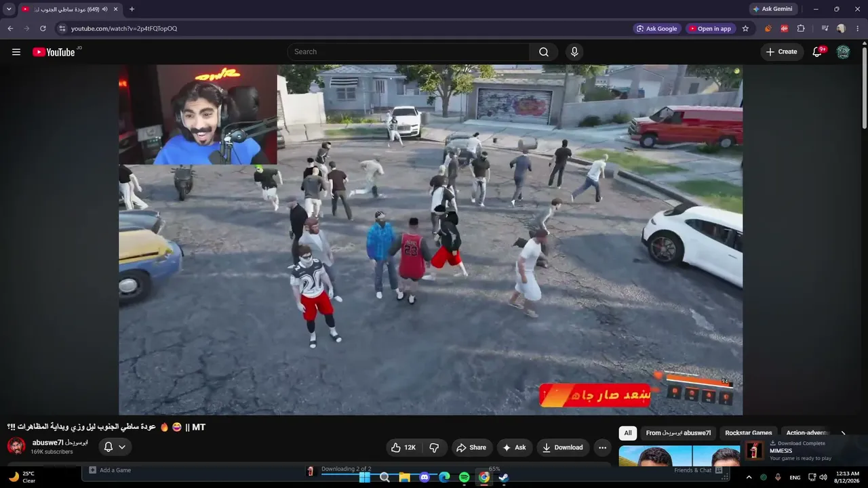This screenshot has height=488, width=868.
Task: Open the recommended video thumbnail under the chips
Action: point(680,456)
